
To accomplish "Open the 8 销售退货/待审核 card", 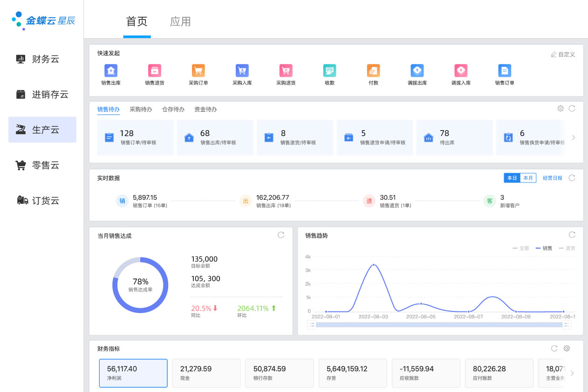I will click(x=295, y=137).
